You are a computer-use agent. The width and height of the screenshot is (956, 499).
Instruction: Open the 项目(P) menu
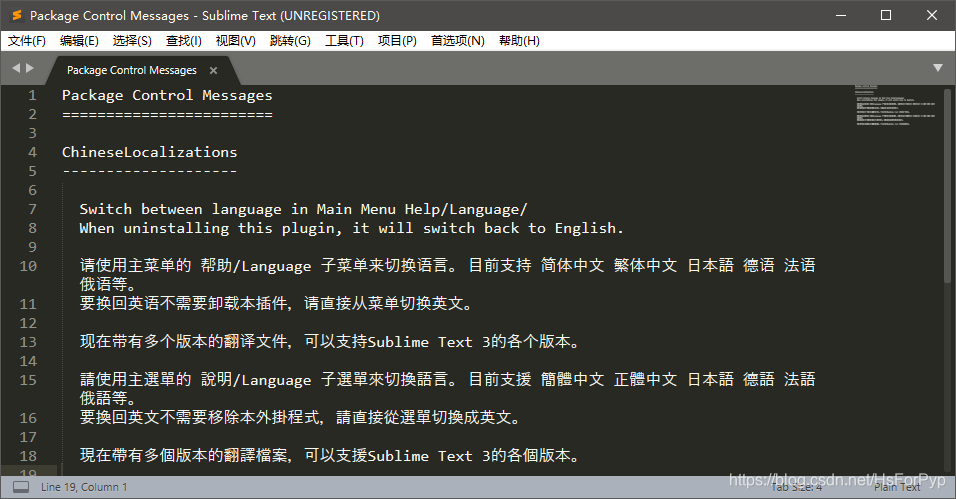[397, 41]
